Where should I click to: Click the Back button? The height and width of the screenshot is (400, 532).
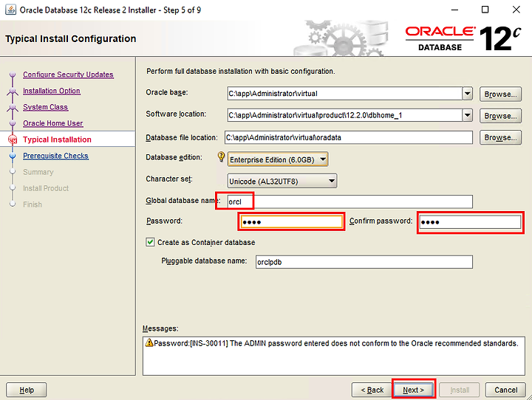pos(372,390)
